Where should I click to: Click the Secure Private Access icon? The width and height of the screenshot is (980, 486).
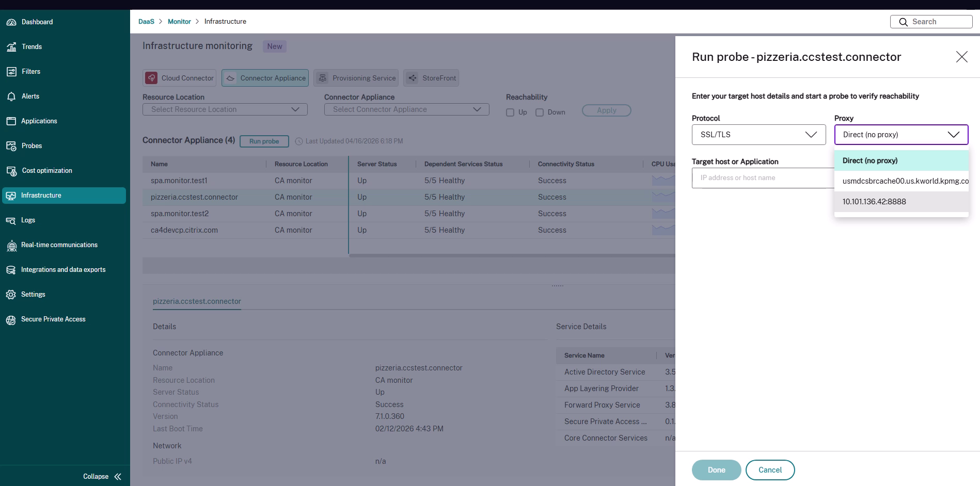point(11,319)
